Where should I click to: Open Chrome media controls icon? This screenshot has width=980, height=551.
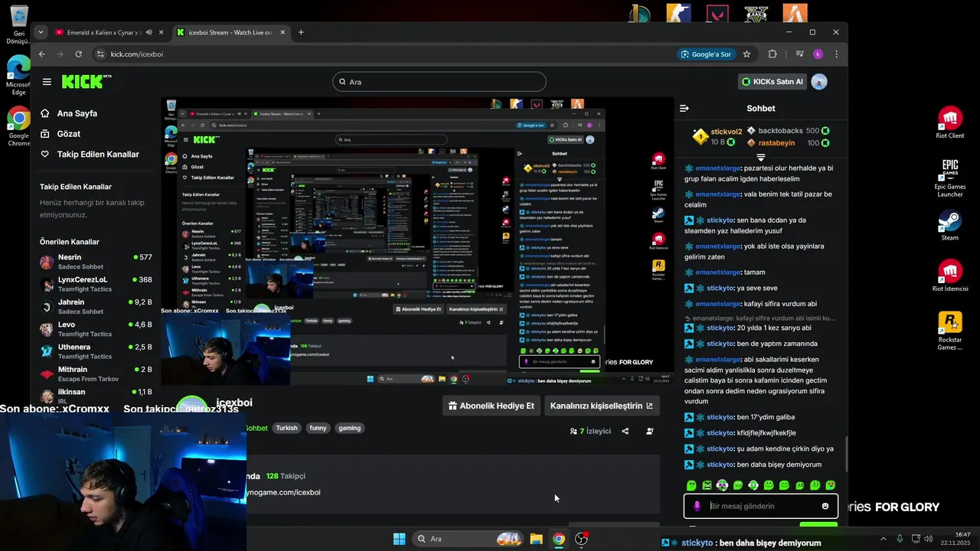[x=799, y=54]
